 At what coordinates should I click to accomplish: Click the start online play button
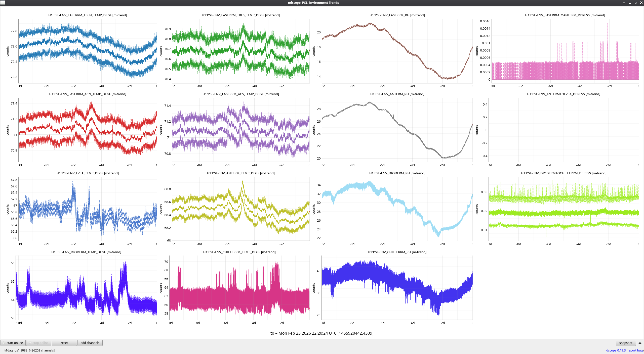(13, 343)
